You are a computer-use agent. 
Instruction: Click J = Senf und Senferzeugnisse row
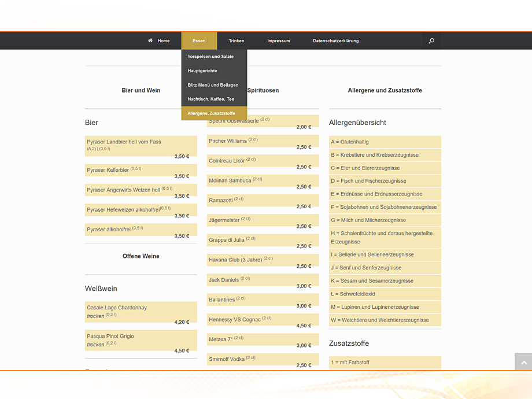[x=385, y=268]
